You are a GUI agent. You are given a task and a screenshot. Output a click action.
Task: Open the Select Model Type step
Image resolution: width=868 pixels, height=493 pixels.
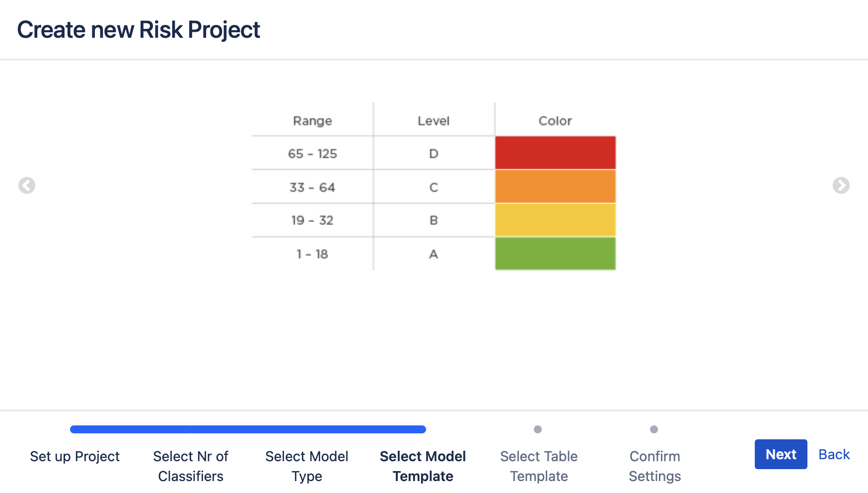pos(306,466)
